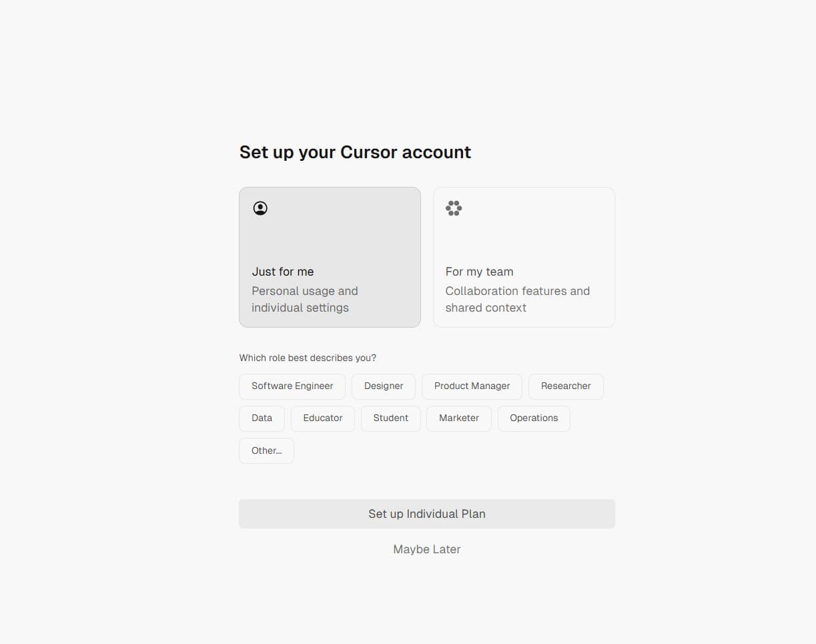Screen dimensions: 816x644
Task: Choose the Marketer role chip
Action: (x=459, y=418)
